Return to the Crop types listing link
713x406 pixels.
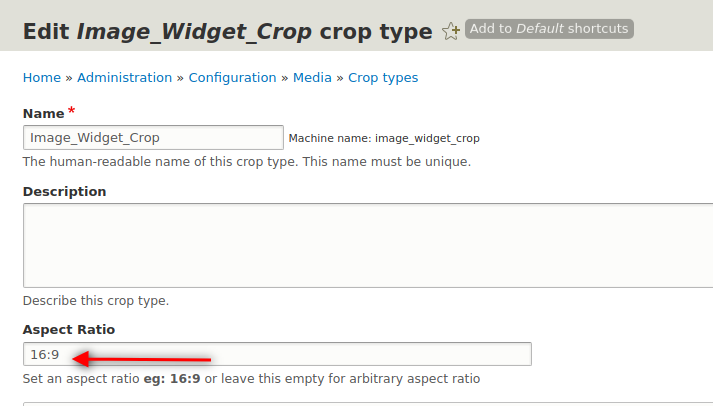point(383,77)
